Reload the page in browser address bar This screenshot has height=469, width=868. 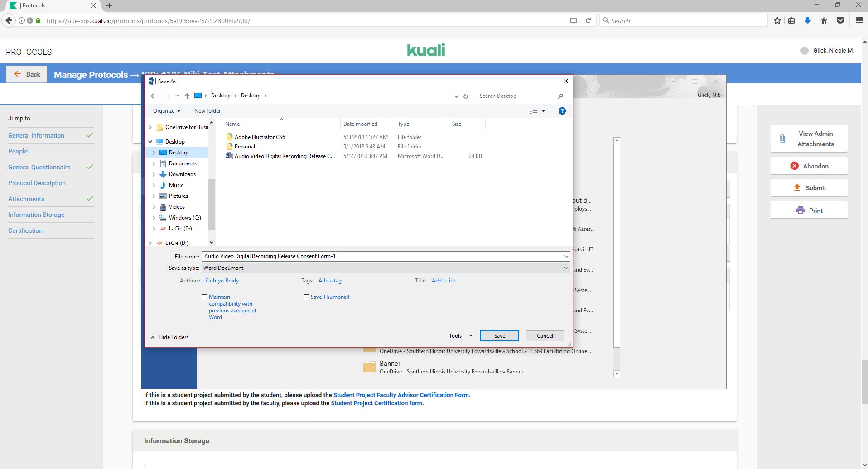click(588, 21)
